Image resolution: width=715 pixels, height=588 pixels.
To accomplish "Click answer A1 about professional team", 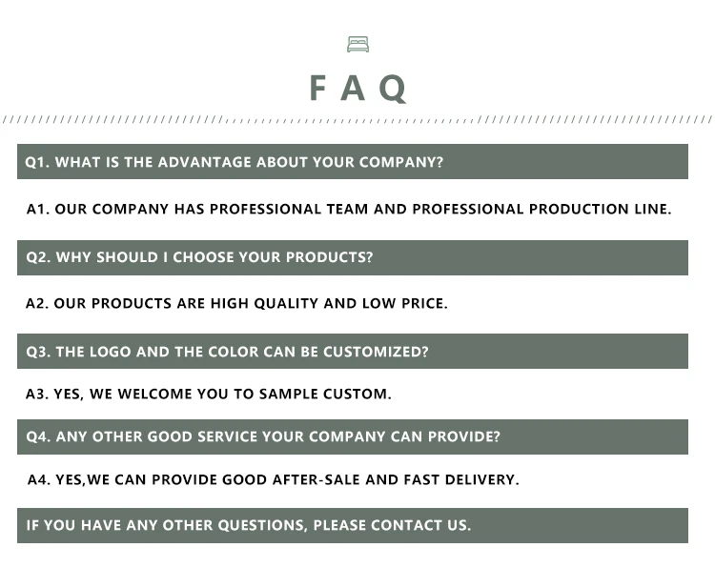I will 349,209.
